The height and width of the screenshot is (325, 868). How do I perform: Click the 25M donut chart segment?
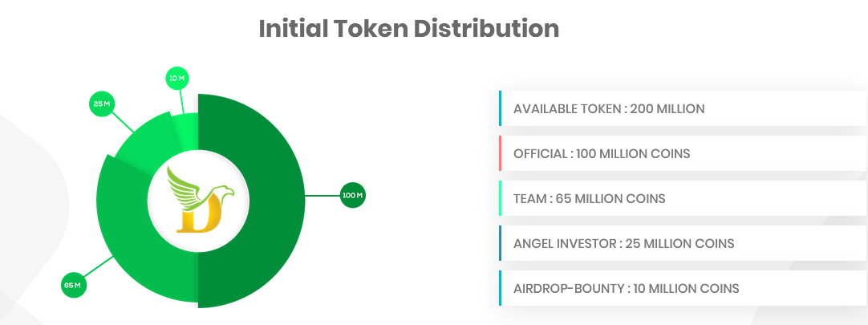143,144
